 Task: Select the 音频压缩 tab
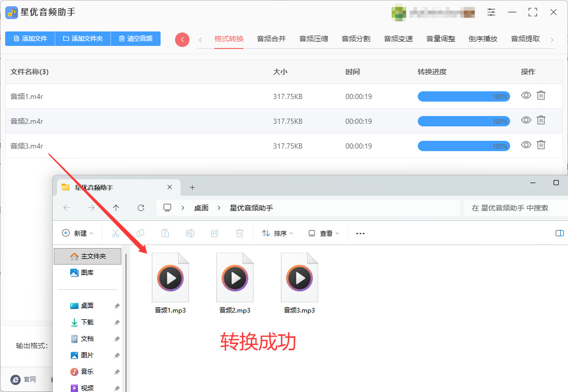(x=314, y=39)
